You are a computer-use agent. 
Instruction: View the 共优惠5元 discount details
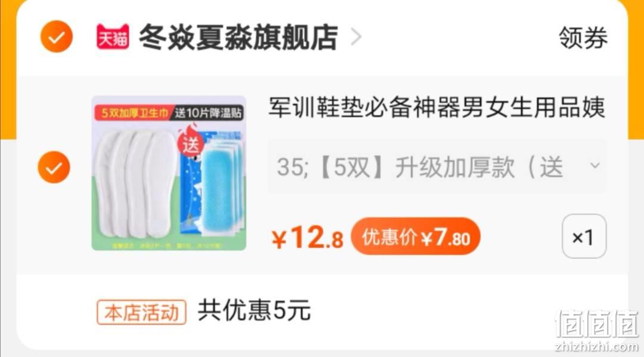(254, 310)
